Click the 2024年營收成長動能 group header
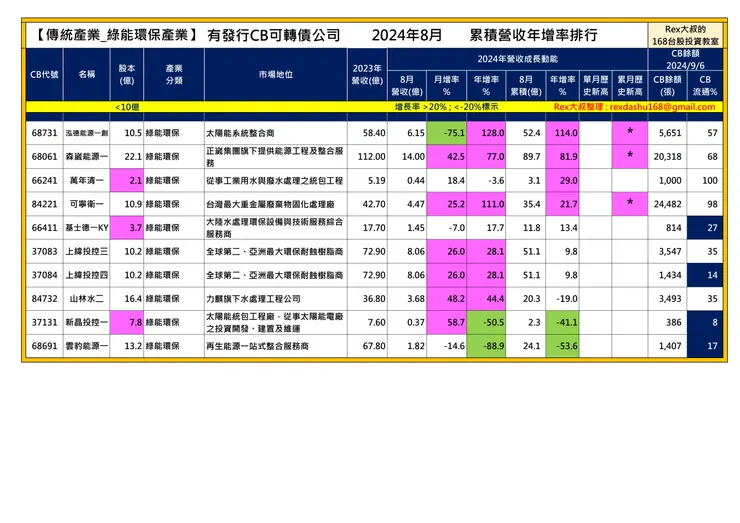 517,59
